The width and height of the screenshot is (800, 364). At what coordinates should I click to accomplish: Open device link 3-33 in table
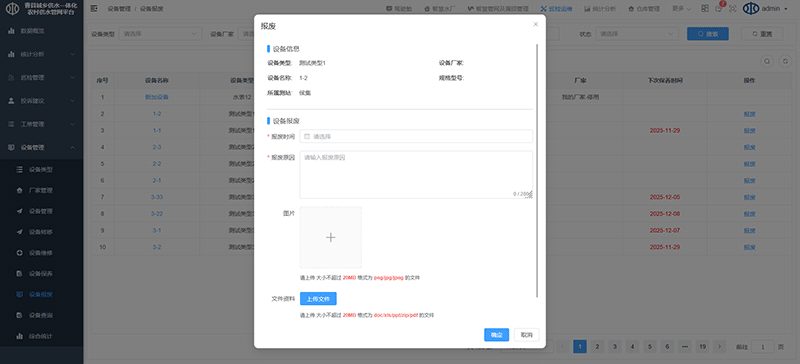(x=157, y=197)
